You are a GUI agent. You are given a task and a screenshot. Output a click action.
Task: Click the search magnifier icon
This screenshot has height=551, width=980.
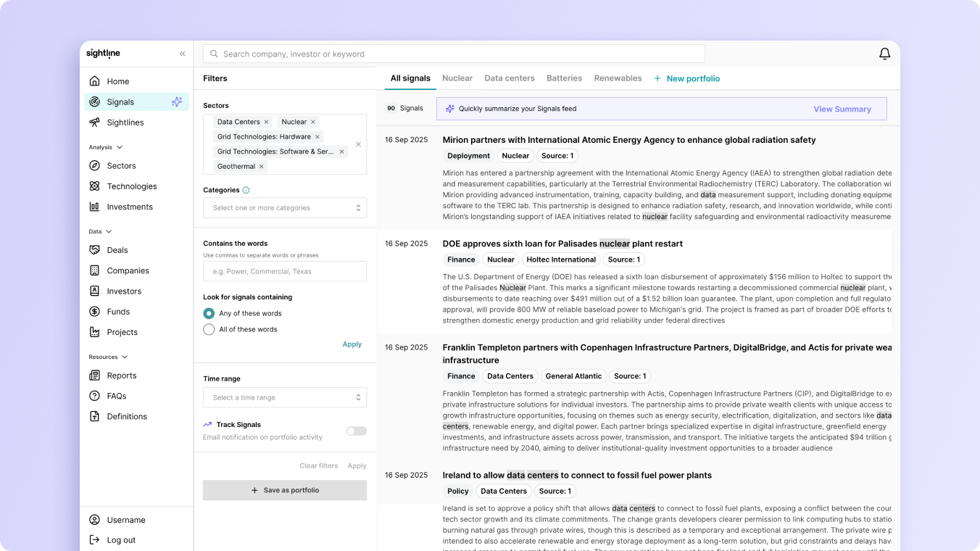(213, 54)
